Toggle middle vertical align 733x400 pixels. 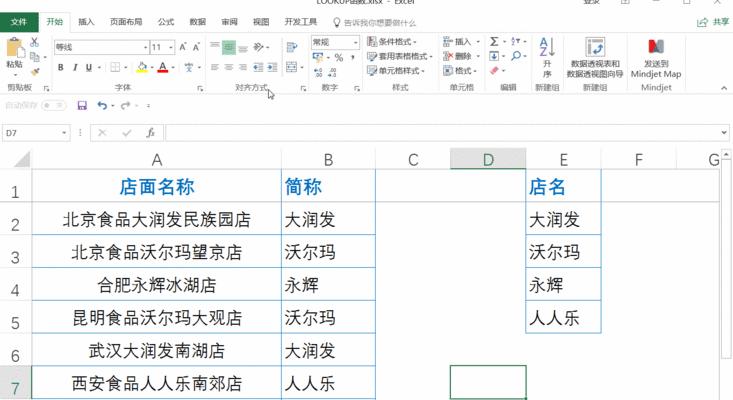click(229, 47)
